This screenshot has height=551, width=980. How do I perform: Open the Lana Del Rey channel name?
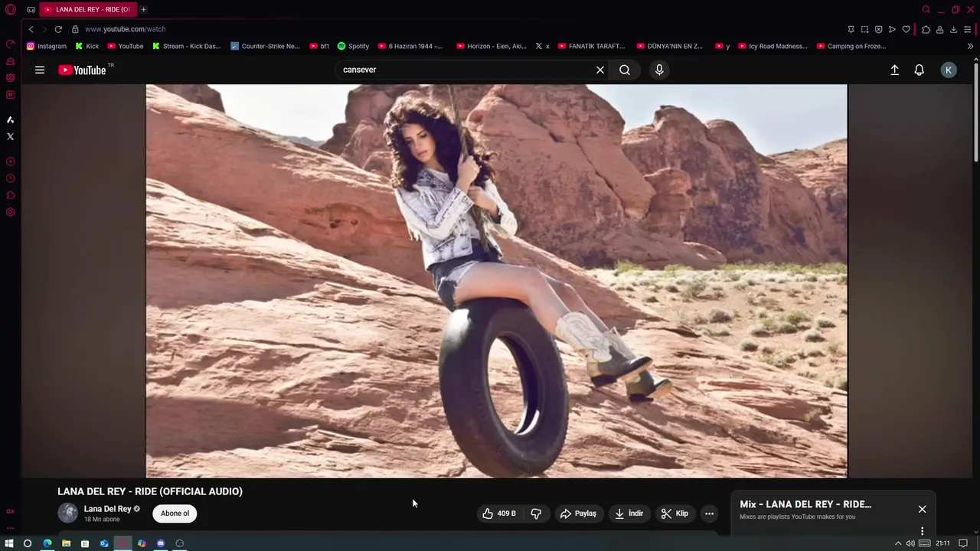107,509
